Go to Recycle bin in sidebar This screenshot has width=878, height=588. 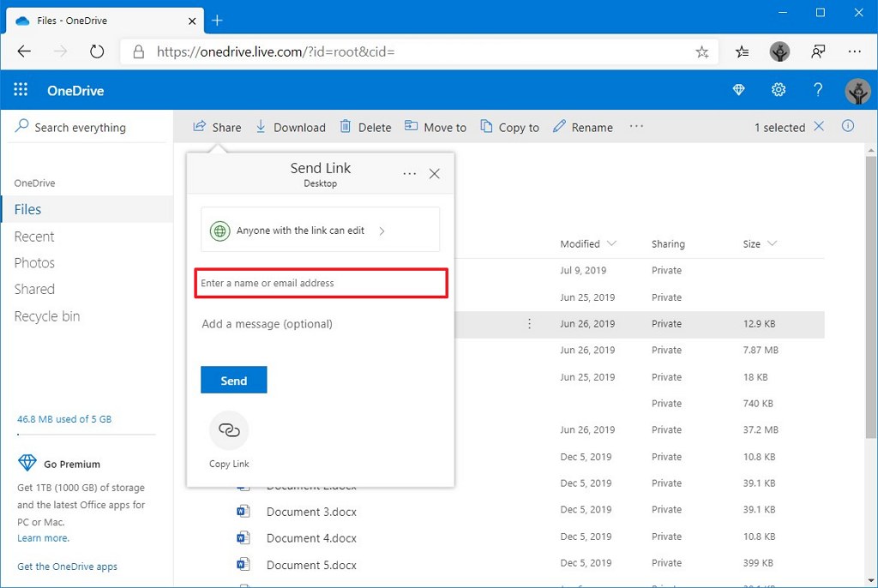(x=47, y=316)
